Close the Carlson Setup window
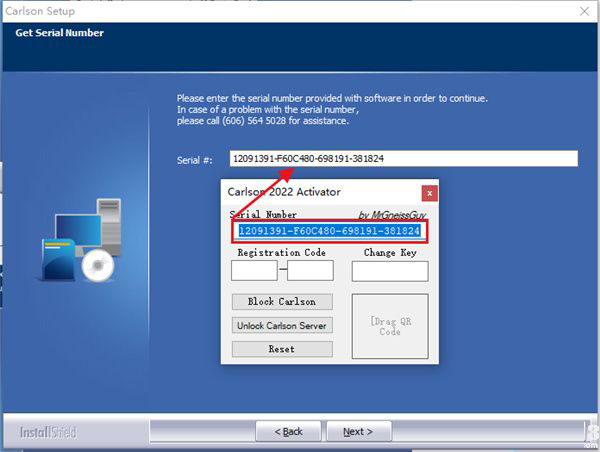The width and height of the screenshot is (600, 452). point(584,11)
